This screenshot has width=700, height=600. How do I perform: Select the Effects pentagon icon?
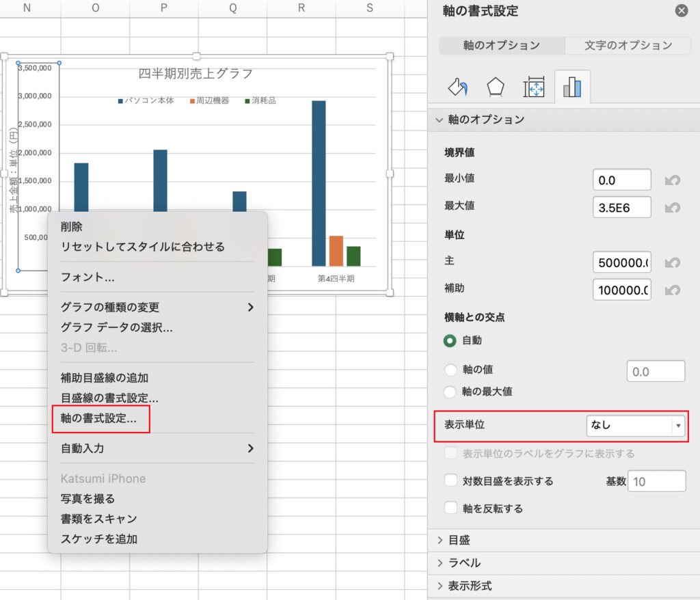[x=496, y=87]
